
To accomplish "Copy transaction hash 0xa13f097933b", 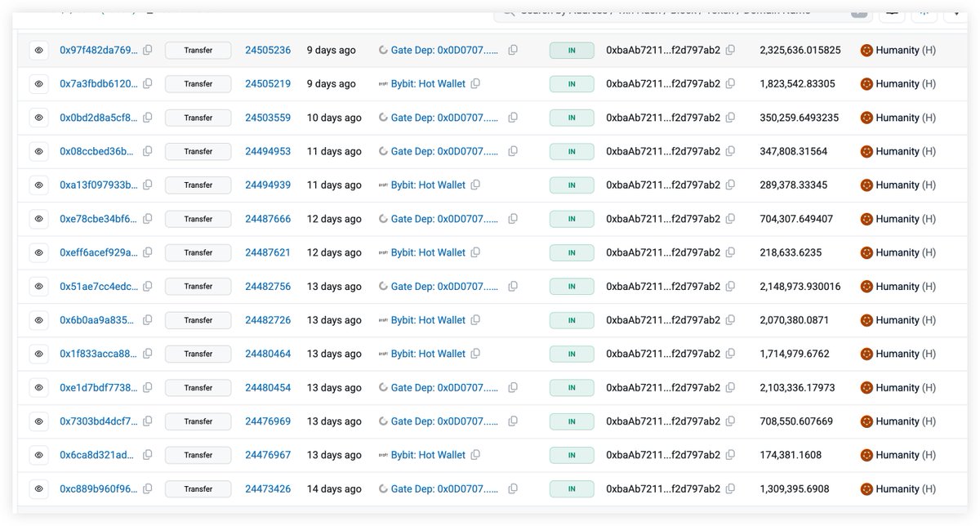I will point(148,185).
